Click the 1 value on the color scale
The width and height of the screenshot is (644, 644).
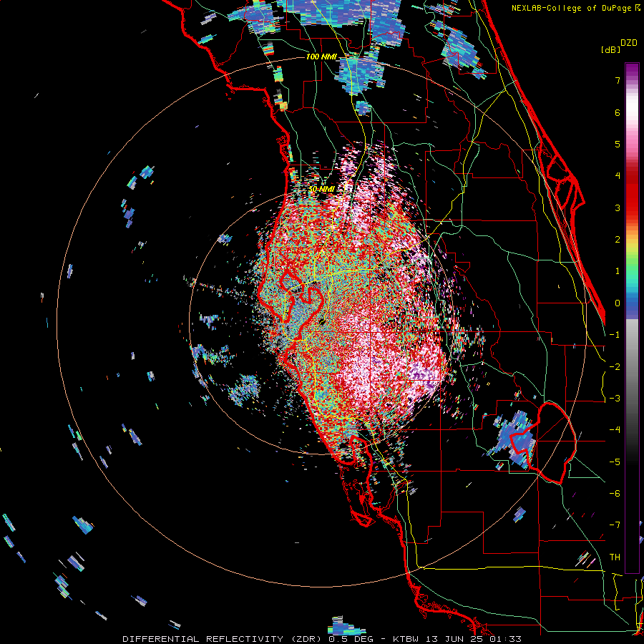tap(618, 271)
